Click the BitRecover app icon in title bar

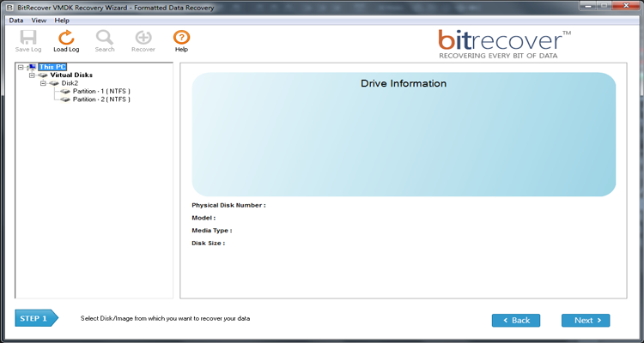point(9,8)
